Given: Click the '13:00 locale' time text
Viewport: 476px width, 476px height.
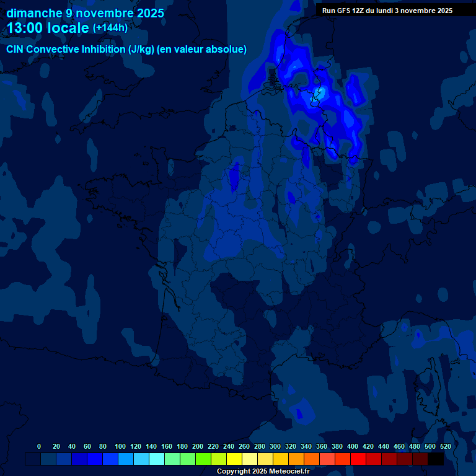Looking at the screenshot, I should tap(48, 28).
